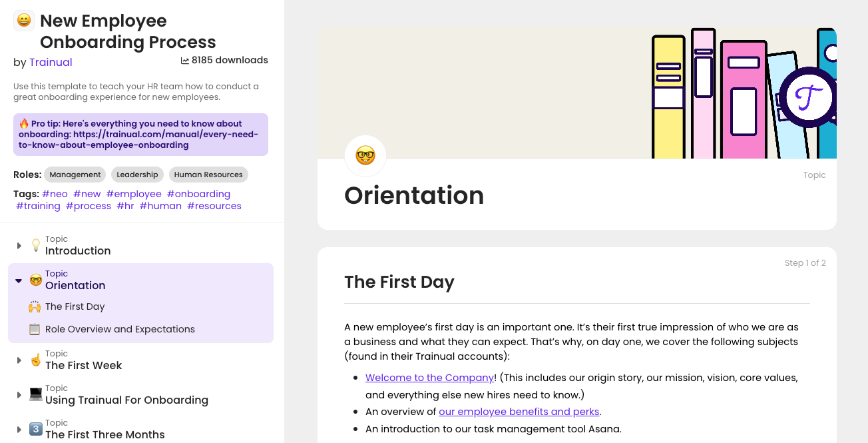
Task: Collapse the Orientation topic chevron
Action: (x=19, y=280)
